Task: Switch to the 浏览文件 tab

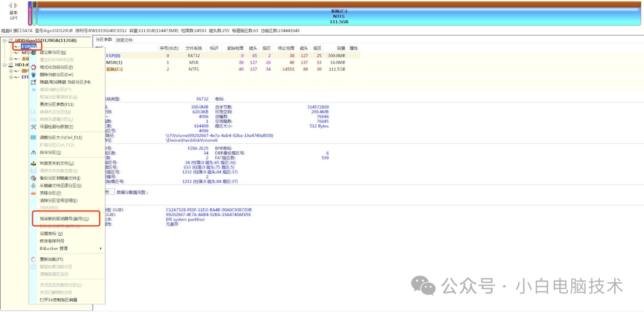Action: pos(124,40)
